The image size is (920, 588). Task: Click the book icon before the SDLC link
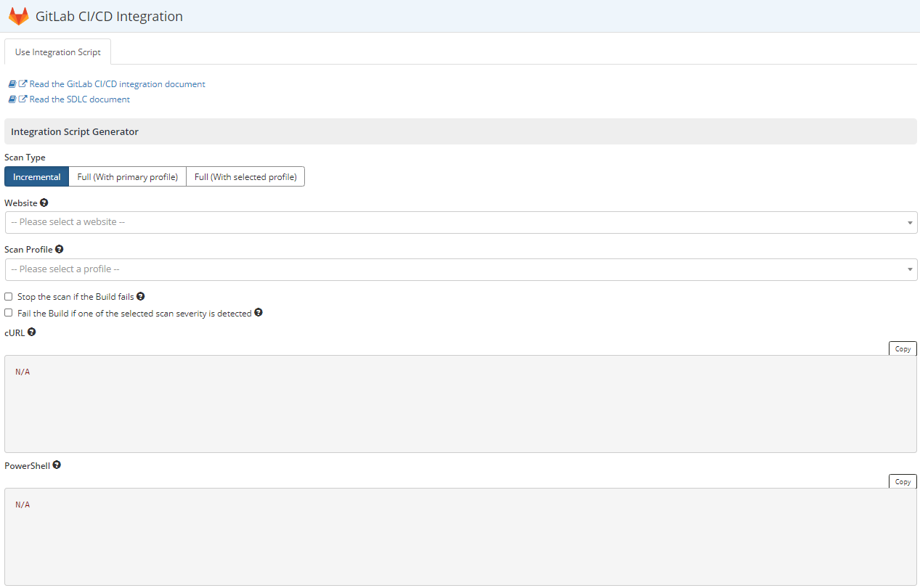tap(11, 99)
